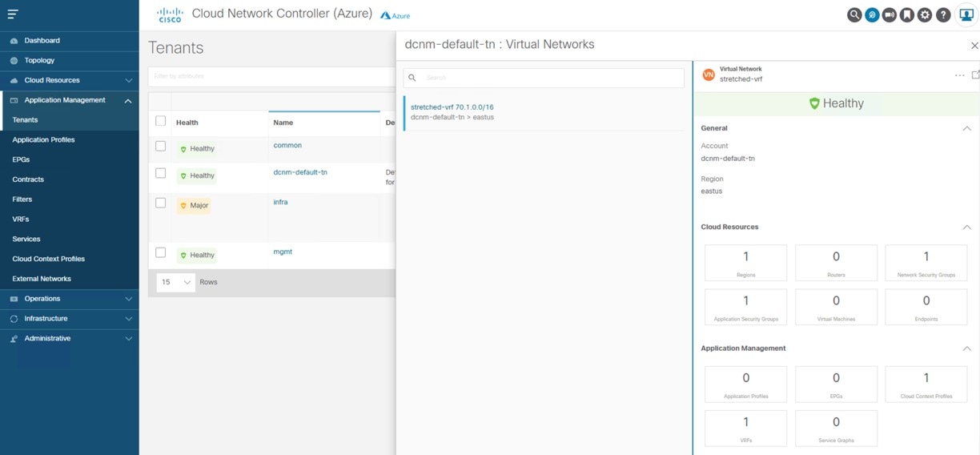The image size is (980, 455).
Task: Check the common tenant row checkbox
Action: point(160,147)
